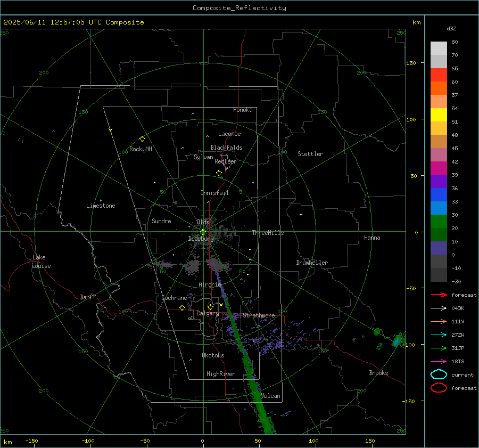
Task: Click the red forecast arrow in legend
Action: (x=439, y=295)
